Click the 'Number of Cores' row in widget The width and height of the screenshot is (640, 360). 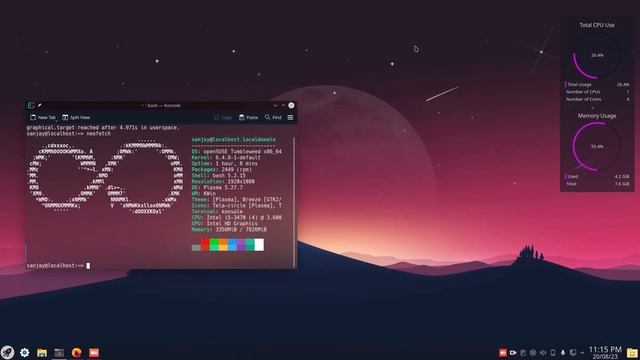pos(597,99)
